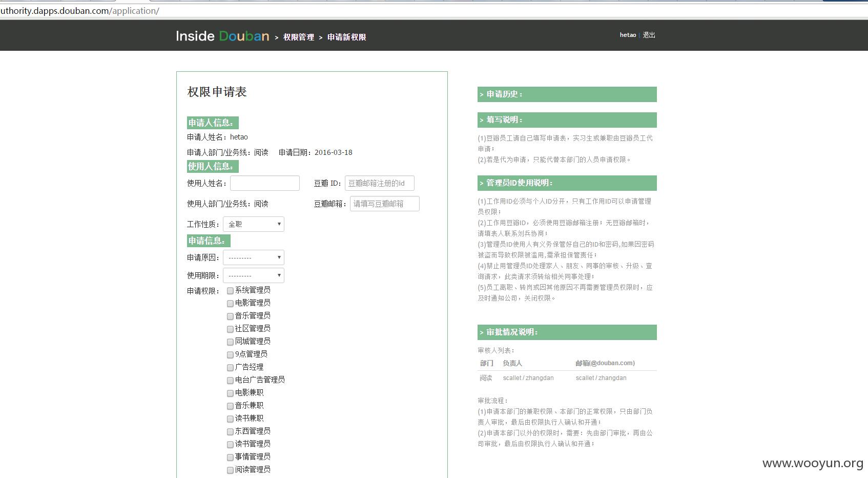Collapse the 审批情况说明 section header
The image size is (868, 478).
click(567, 332)
